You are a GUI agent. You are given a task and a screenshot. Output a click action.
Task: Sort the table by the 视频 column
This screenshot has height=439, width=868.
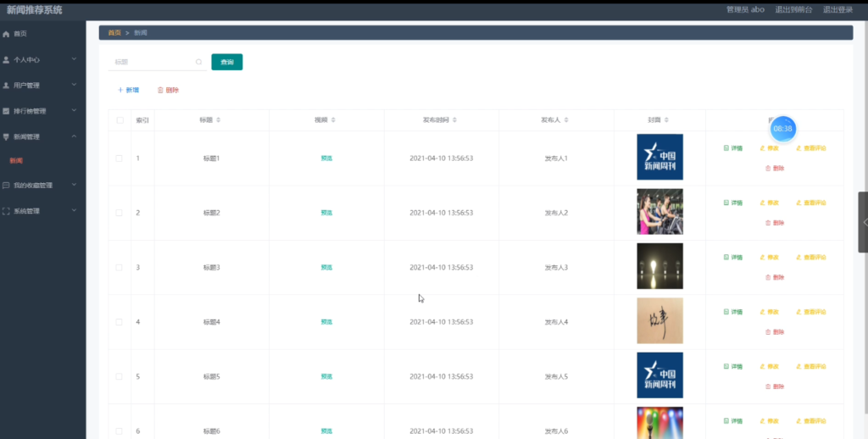[x=332, y=120]
